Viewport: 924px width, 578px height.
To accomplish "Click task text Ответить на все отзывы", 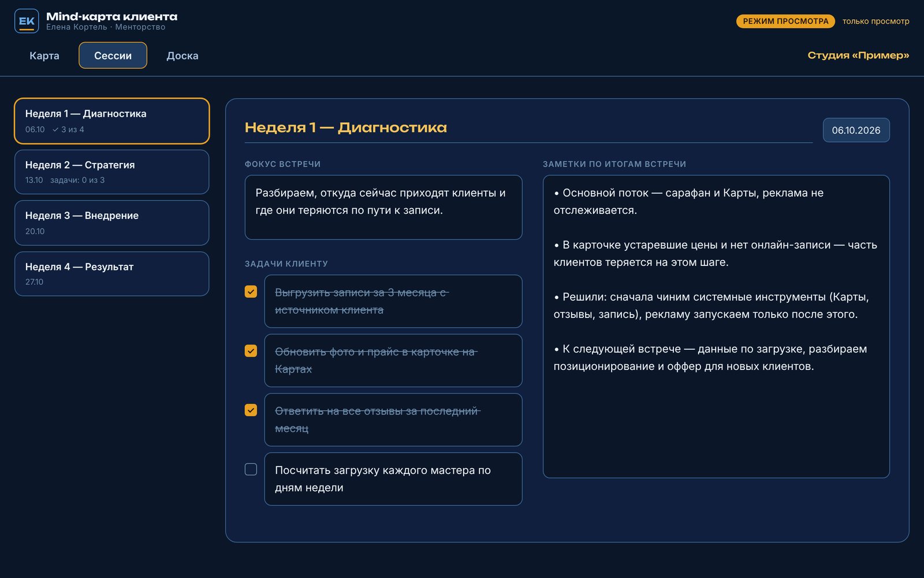I will pos(393,420).
